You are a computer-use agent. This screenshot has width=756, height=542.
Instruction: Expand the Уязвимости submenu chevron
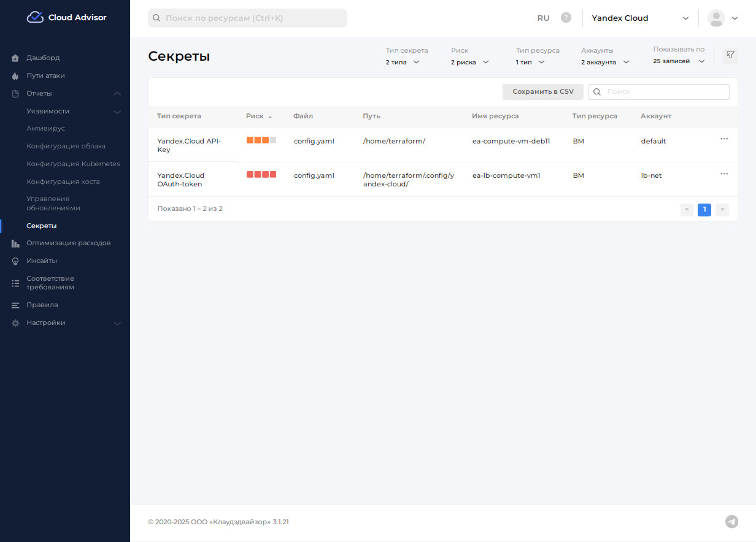point(117,112)
